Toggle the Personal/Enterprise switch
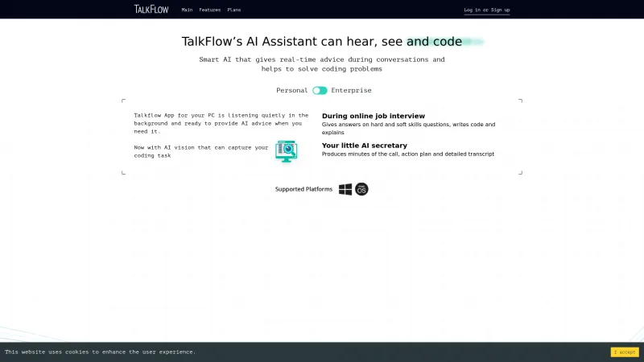Screen dimensions: 644x362 pyautogui.click(x=320, y=90)
